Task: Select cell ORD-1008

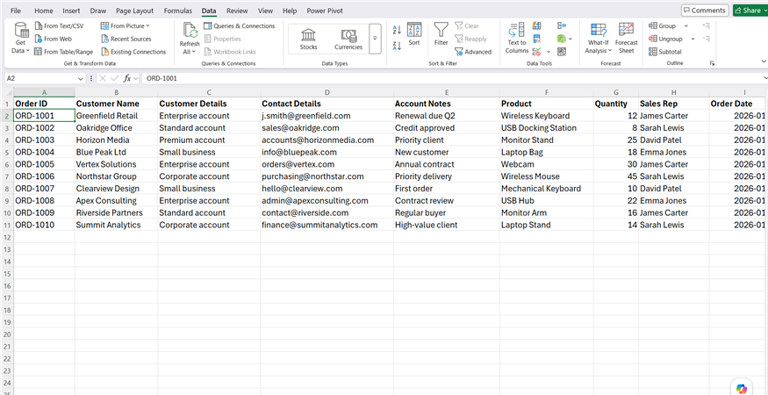Action: (x=44, y=200)
